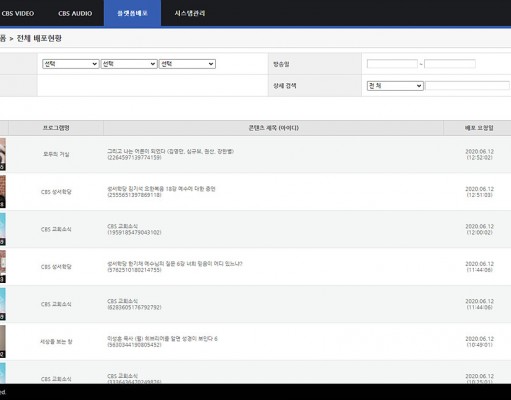Screen dimensions: 511x400
Task: Click the 콘텐츠 제목 (아이디) column header
Action: tap(273, 128)
